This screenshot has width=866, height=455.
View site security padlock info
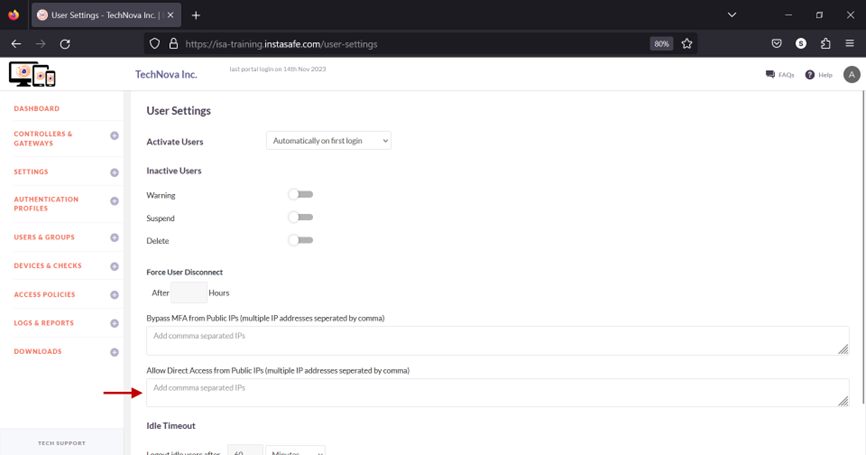coord(173,44)
